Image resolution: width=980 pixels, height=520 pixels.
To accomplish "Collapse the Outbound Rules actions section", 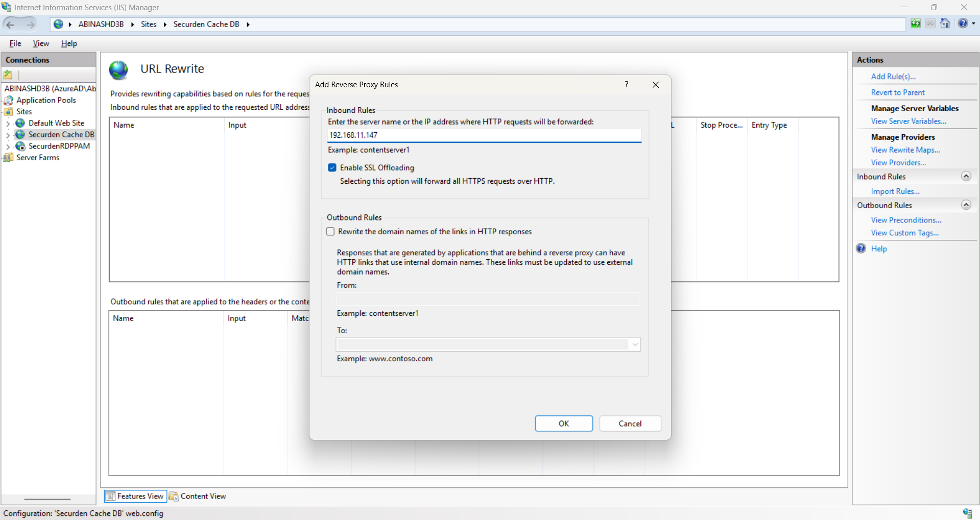I will pos(966,205).
